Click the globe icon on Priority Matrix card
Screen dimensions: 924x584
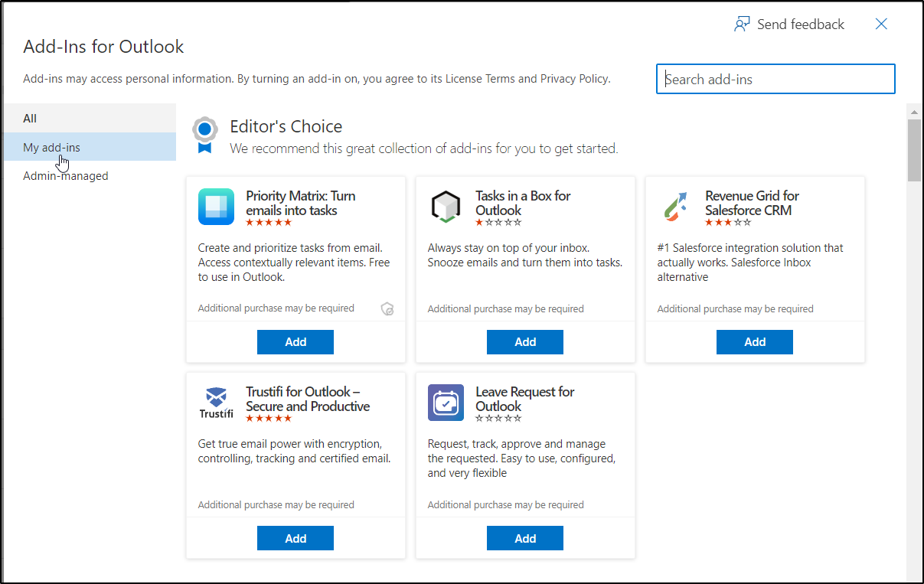click(x=387, y=308)
